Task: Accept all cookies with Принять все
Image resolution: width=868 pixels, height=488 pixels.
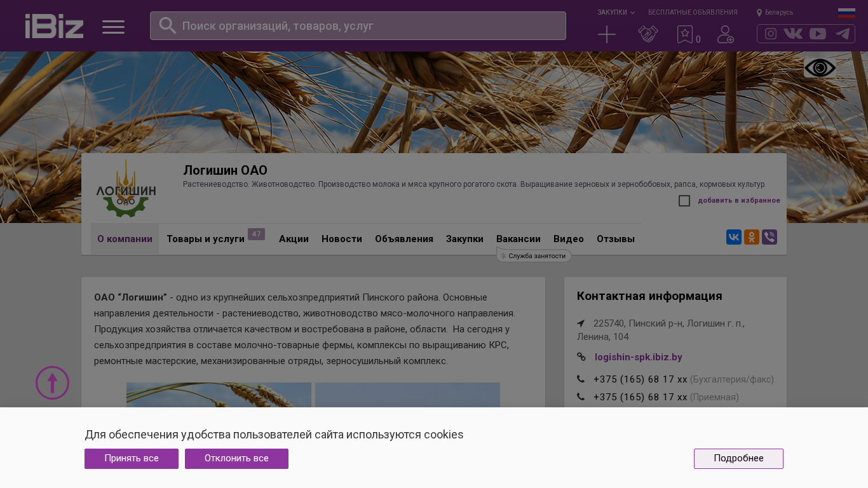Action: tap(132, 459)
